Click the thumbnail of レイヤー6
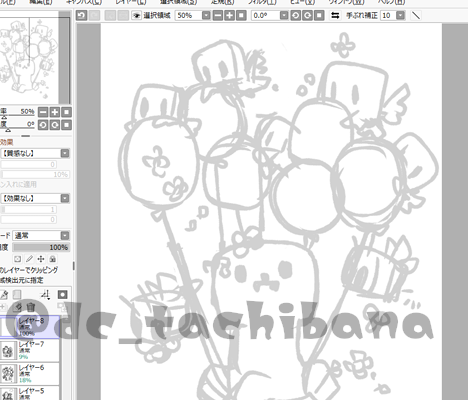The image size is (468, 400). point(8,374)
